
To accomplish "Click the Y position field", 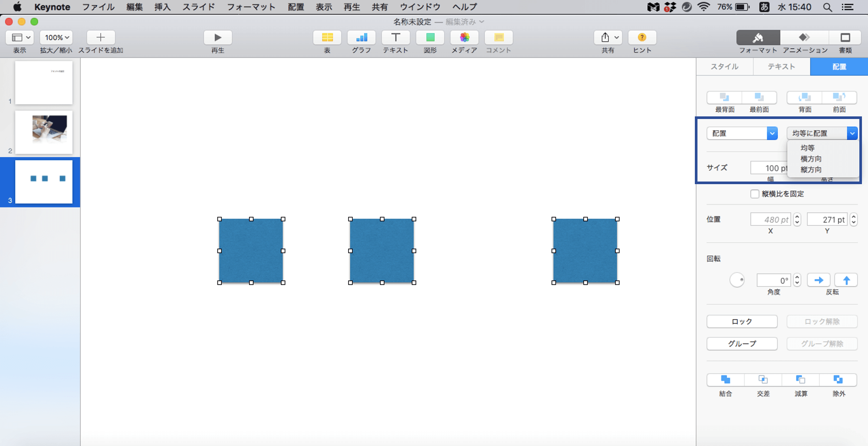I will [827, 220].
